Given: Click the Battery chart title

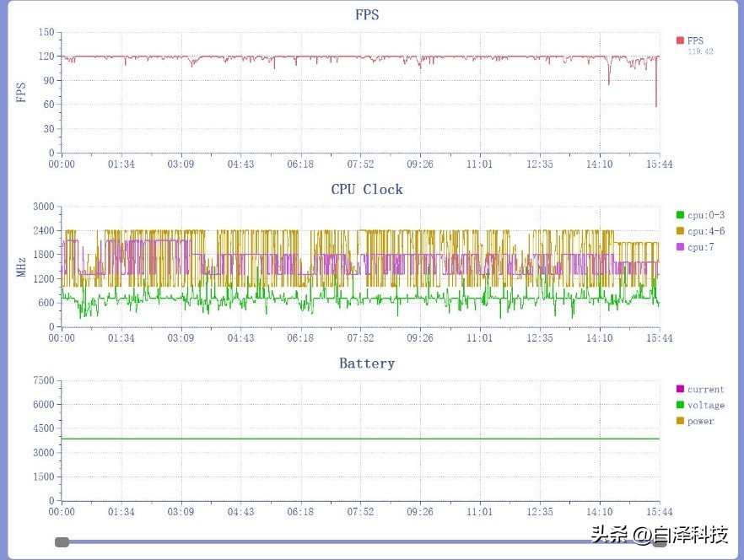Looking at the screenshot, I should [x=367, y=363].
